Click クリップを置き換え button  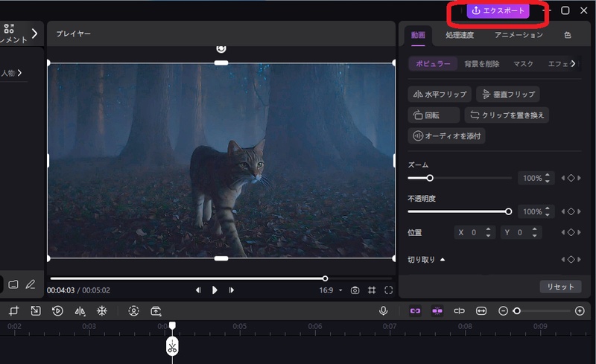tap(507, 115)
